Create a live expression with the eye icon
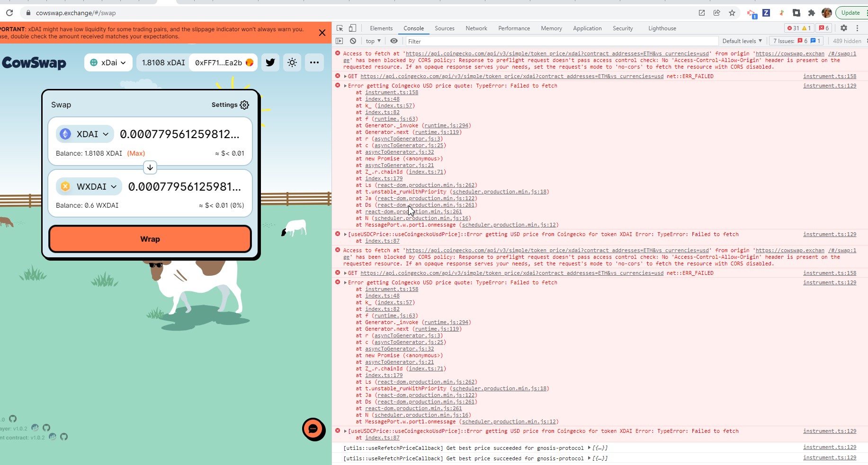 coord(394,41)
